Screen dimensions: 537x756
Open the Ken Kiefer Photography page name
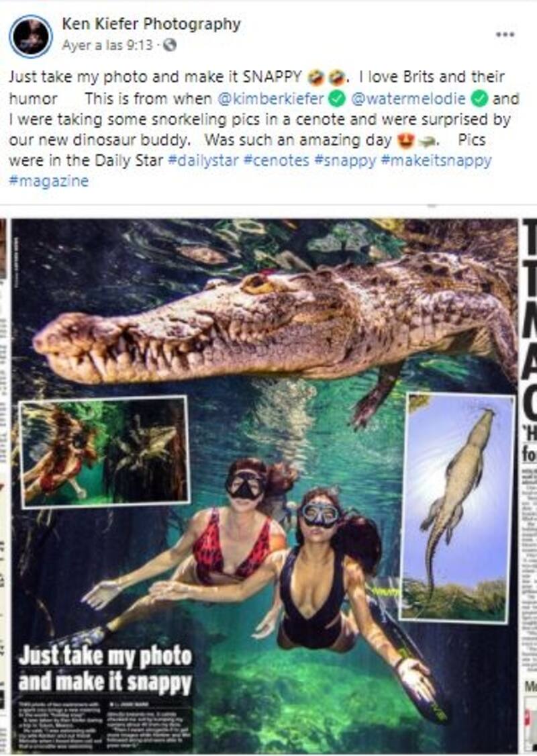tap(151, 25)
